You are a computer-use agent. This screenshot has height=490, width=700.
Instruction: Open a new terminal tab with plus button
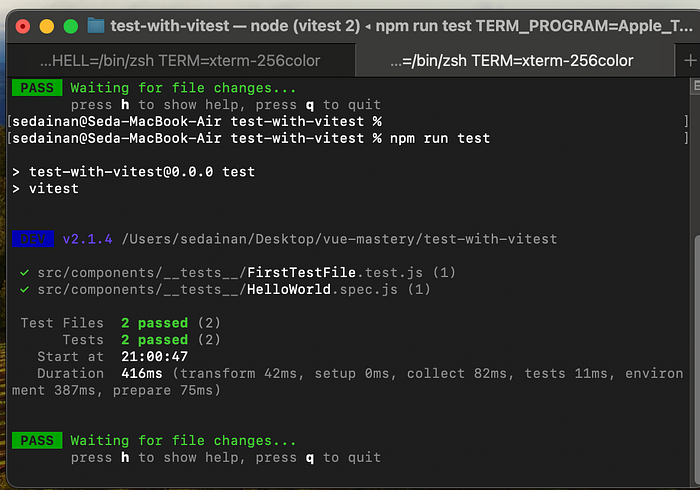pos(690,60)
